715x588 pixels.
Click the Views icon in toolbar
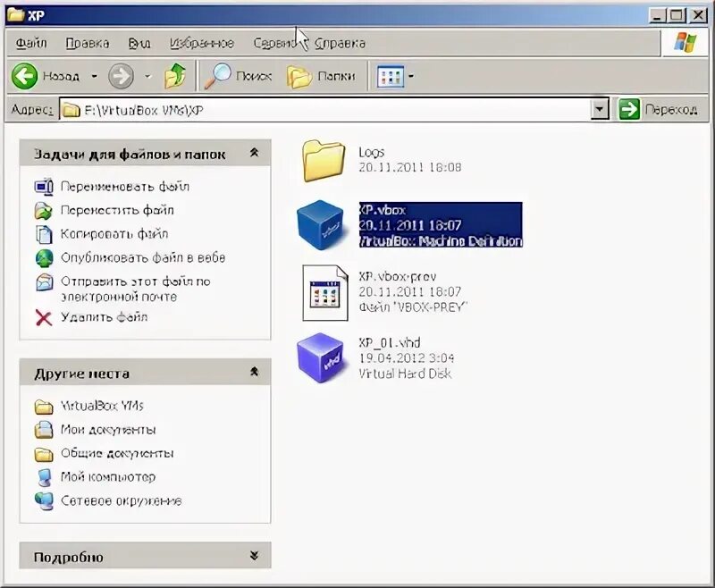coord(391,76)
